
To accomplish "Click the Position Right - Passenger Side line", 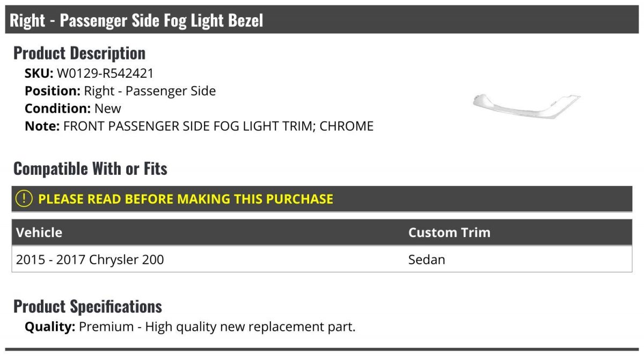I will 120,91.
